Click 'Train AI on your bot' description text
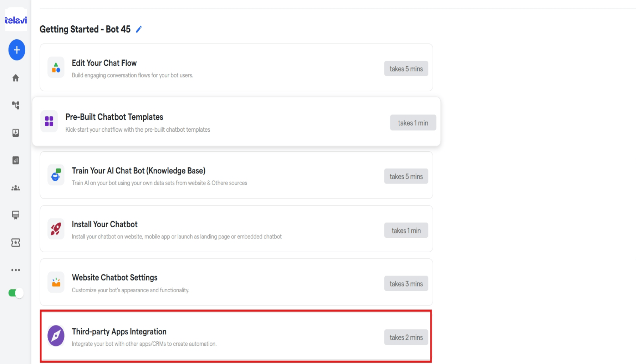644x364 pixels. coord(159,183)
